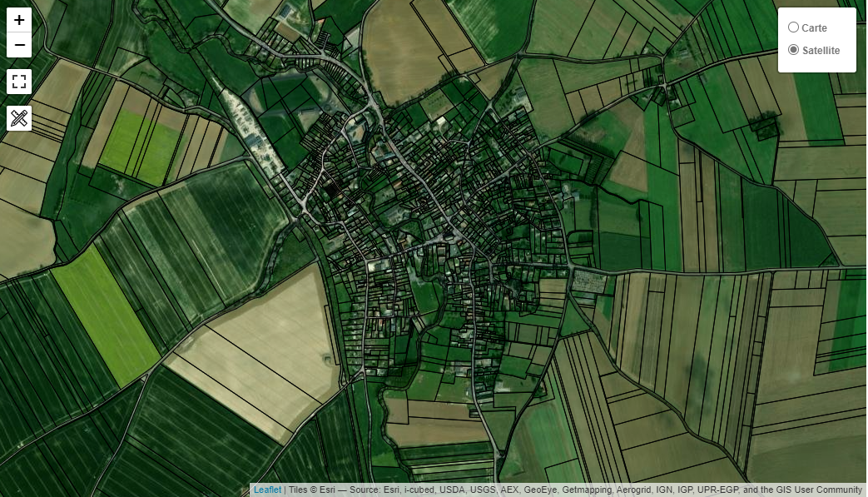This screenshot has height=497, width=868.
Task: Select the Satellite radio button
Action: [x=793, y=49]
